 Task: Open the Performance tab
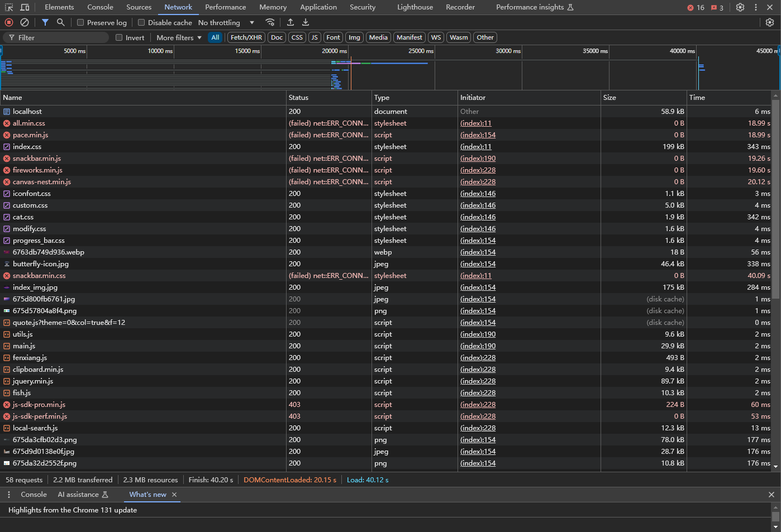[x=225, y=7]
